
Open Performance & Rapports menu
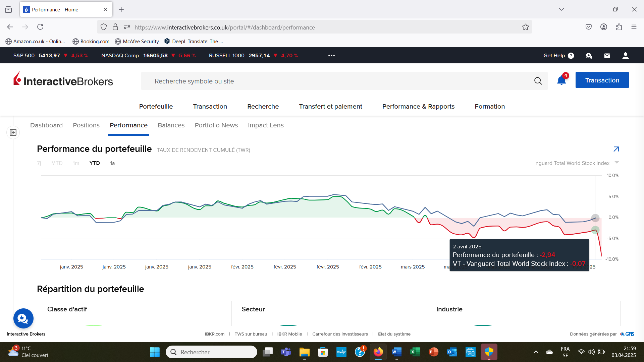(418, 107)
